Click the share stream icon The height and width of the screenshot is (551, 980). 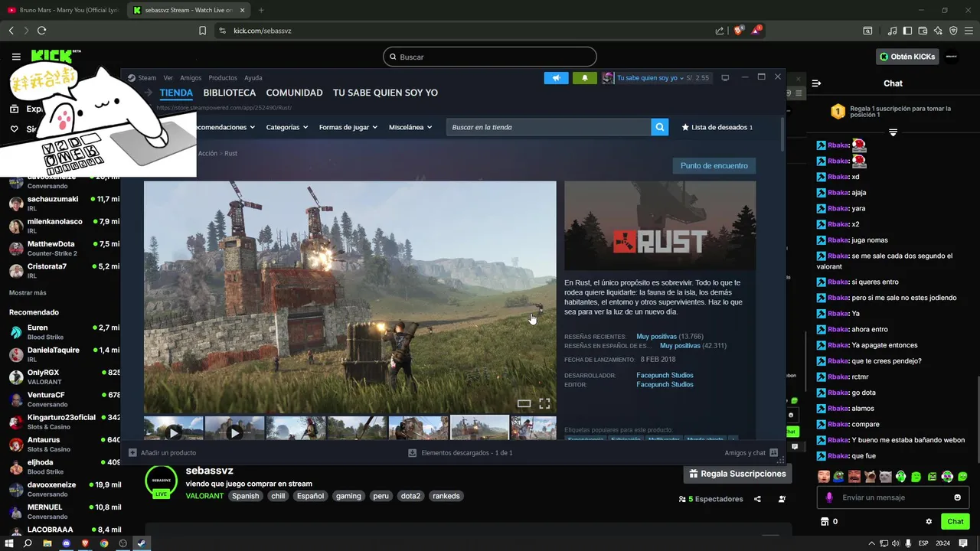[757, 499]
